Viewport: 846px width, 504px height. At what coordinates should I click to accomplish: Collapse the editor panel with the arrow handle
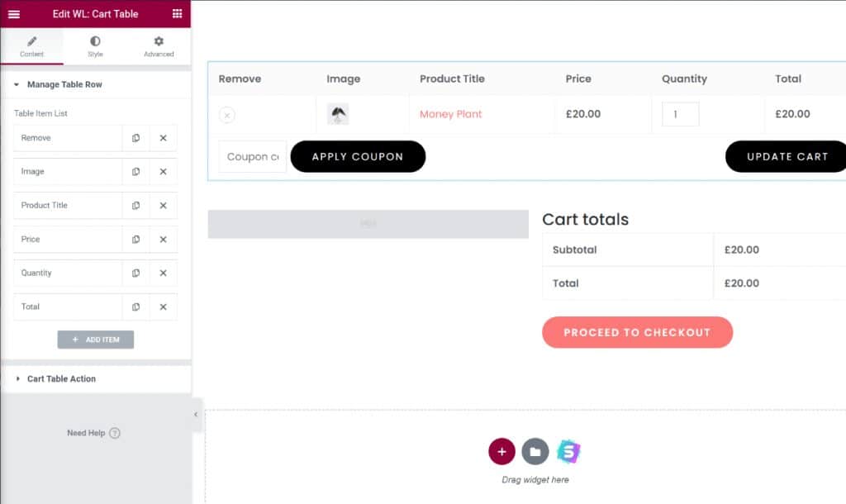(x=195, y=413)
